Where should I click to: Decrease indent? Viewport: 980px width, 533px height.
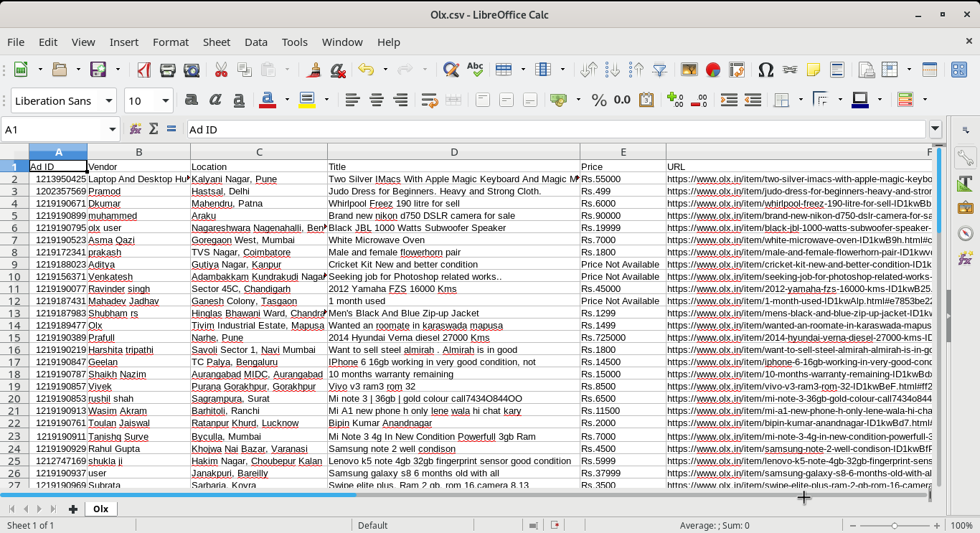(x=752, y=100)
